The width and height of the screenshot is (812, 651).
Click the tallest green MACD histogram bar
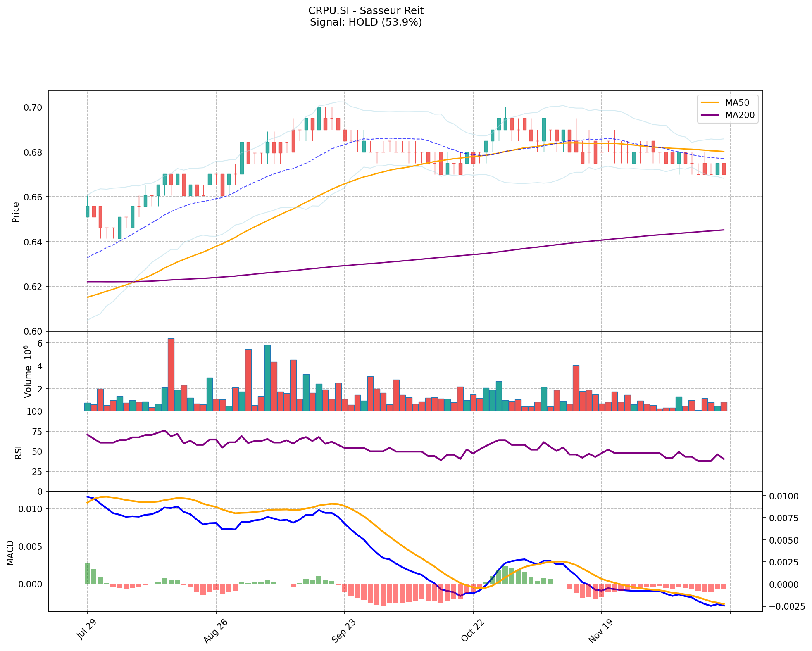(x=87, y=573)
